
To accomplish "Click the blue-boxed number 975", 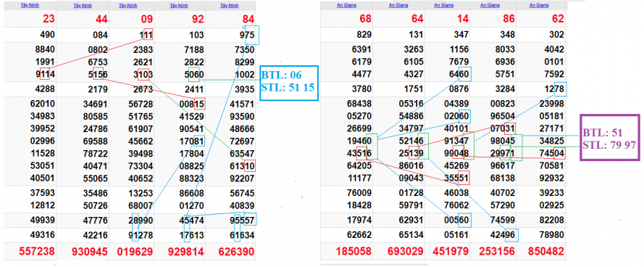I will (247, 35).
